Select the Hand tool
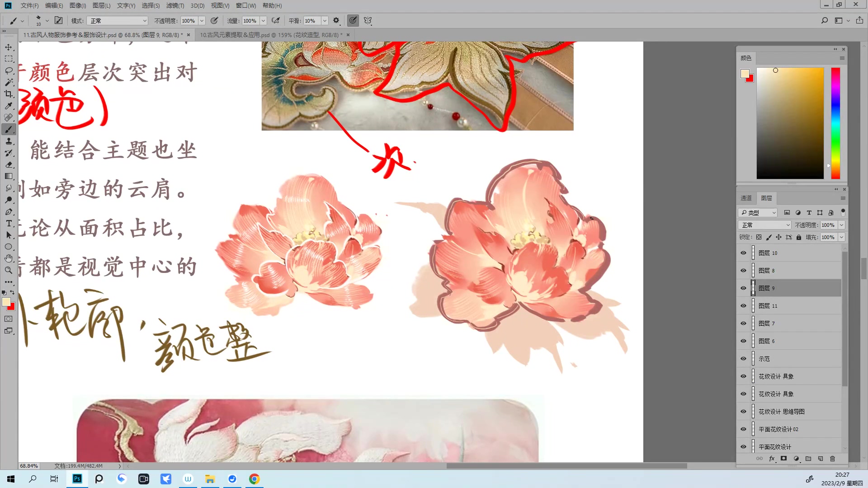The height and width of the screenshot is (488, 868). click(9, 258)
